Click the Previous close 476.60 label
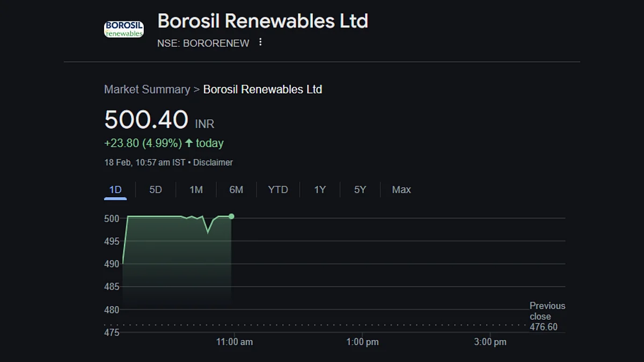This screenshot has width=644, height=362. click(547, 316)
